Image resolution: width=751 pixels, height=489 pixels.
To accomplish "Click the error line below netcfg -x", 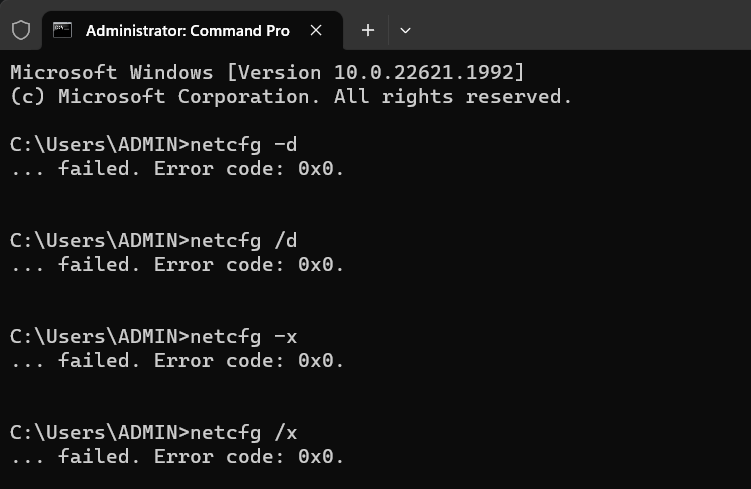I will click(177, 361).
